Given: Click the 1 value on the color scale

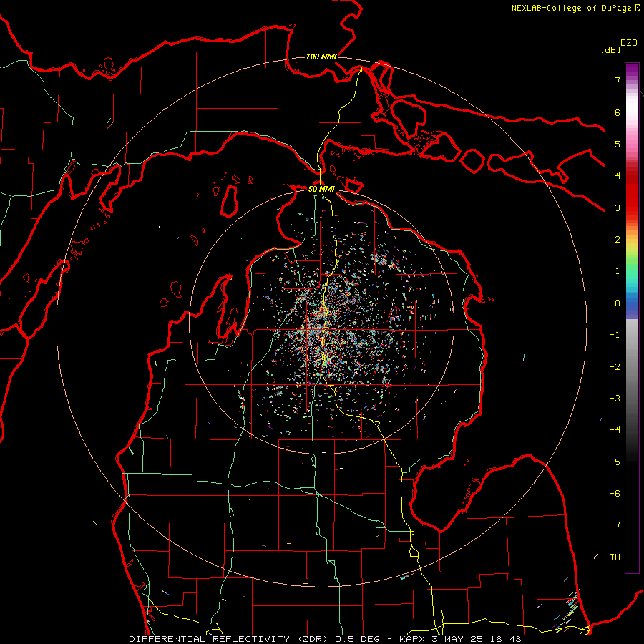Looking at the screenshot, I should pyautogui.click(x=618, y=271).
